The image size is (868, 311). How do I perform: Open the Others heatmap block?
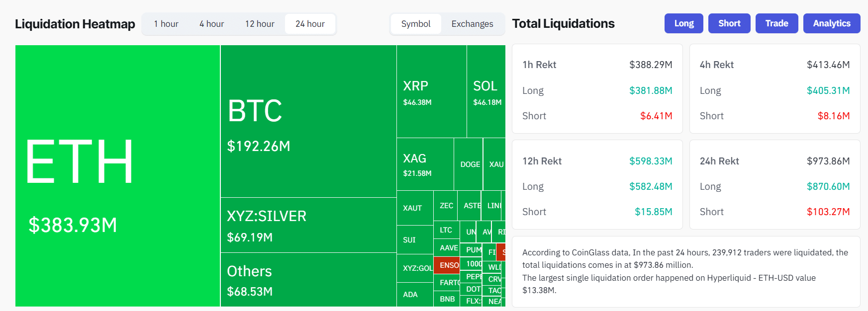coord(308,280)
